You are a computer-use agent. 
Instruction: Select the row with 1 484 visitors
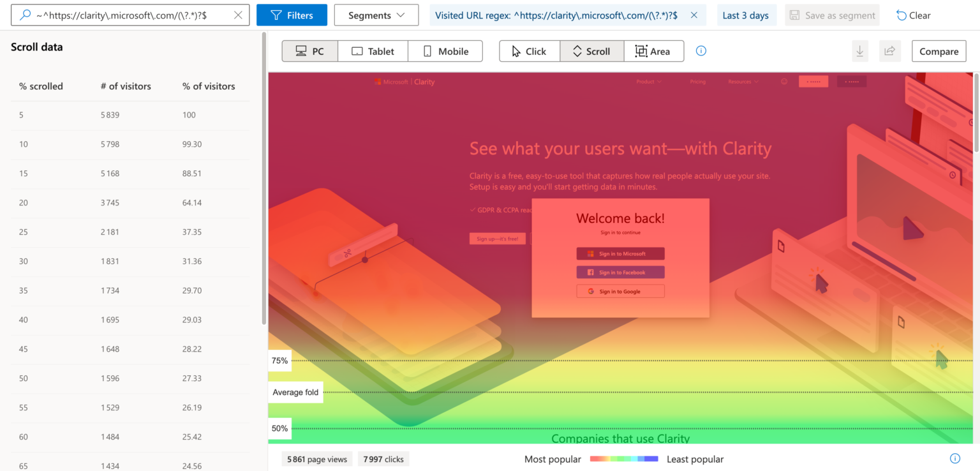click(x=130, y=437)
